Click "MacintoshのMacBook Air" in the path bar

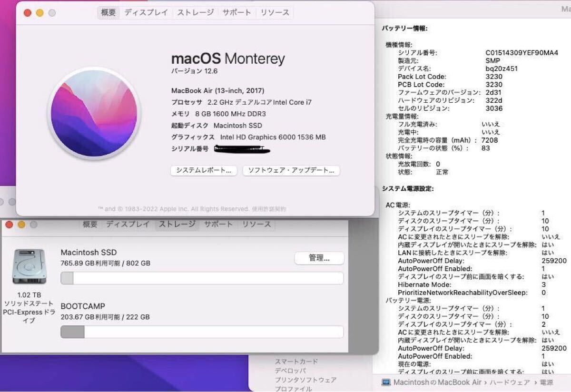click(x=438, y=382)
